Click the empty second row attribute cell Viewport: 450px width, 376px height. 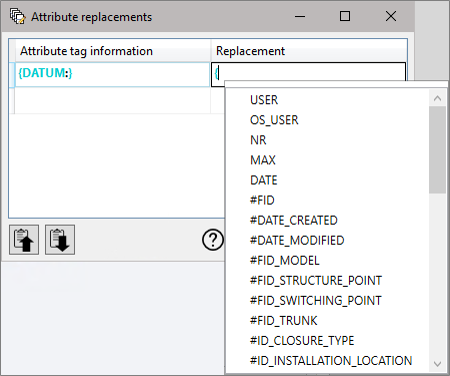click(x=113, y=100)
